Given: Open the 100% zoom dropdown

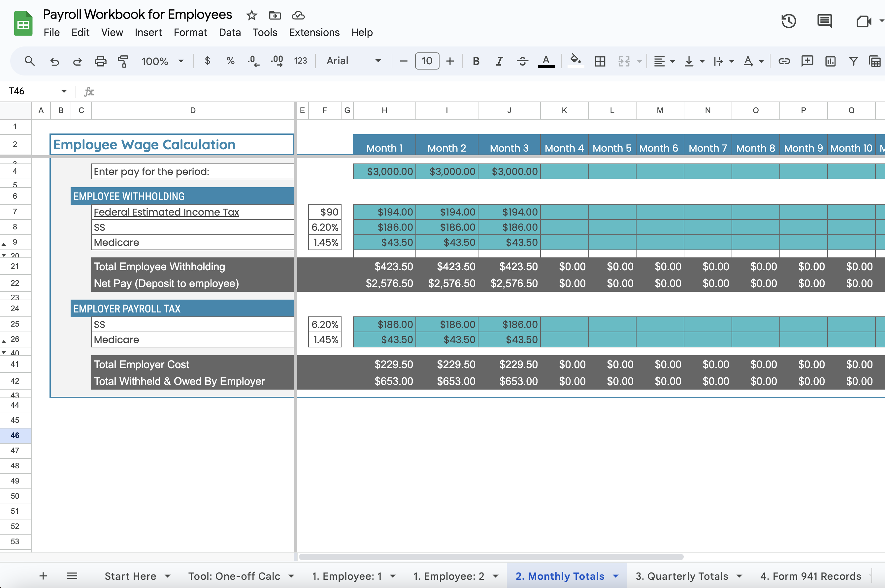Looking at the screenshot, I should (x=162, y=61).
